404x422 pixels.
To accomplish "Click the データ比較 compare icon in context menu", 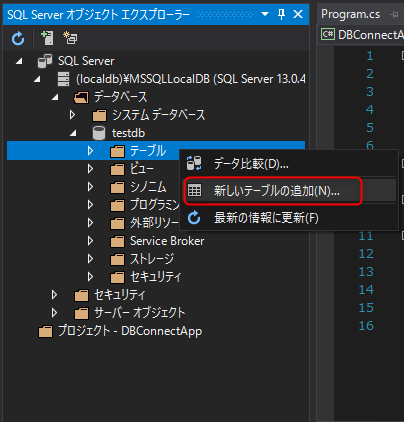I will pyautogui.click(x=194, y=163).
